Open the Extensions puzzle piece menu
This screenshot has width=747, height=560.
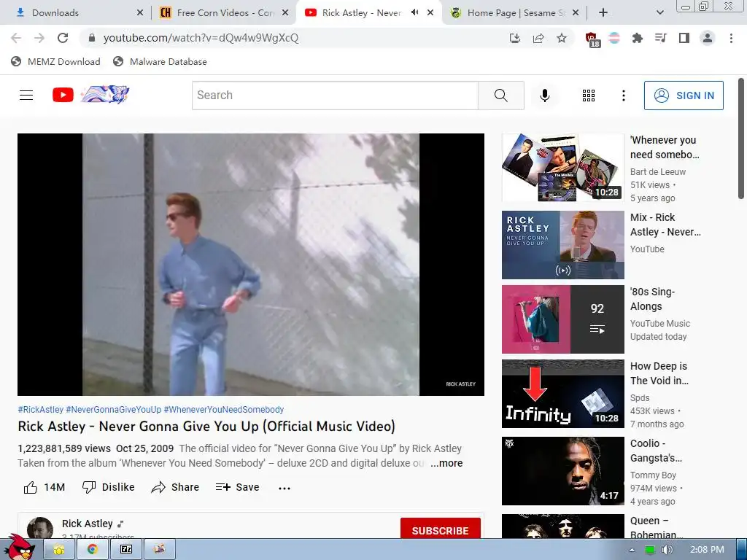click(x=637, y=38)
